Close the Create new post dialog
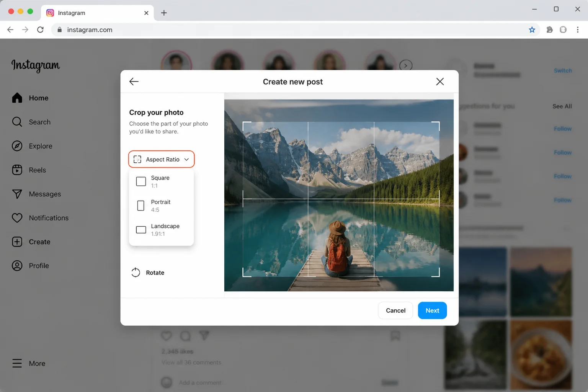This screenshot has width=588, height=392. [x=440, y=82]
